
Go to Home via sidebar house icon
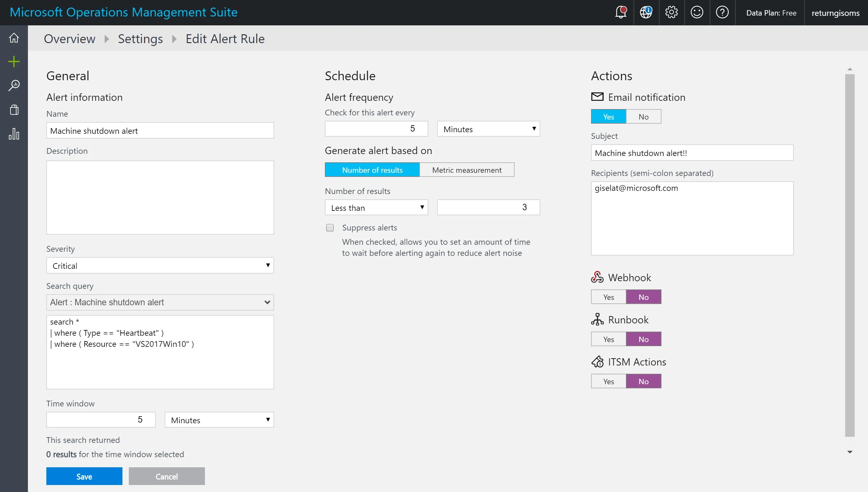[14, 37]
